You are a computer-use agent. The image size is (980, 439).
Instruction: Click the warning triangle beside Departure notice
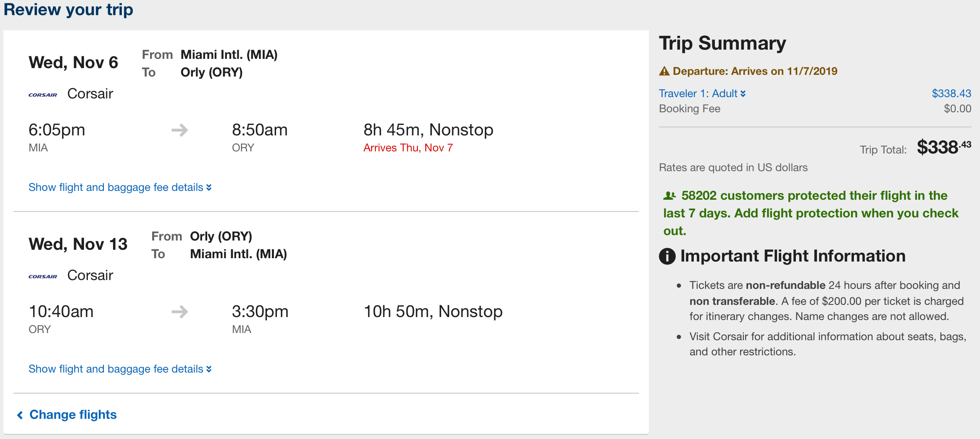tap(664, 71)
